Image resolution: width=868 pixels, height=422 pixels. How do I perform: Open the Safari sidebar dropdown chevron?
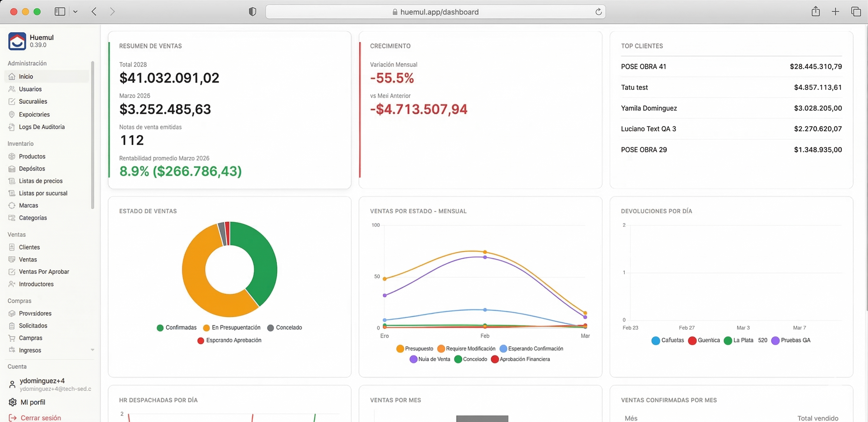[76, 12]
